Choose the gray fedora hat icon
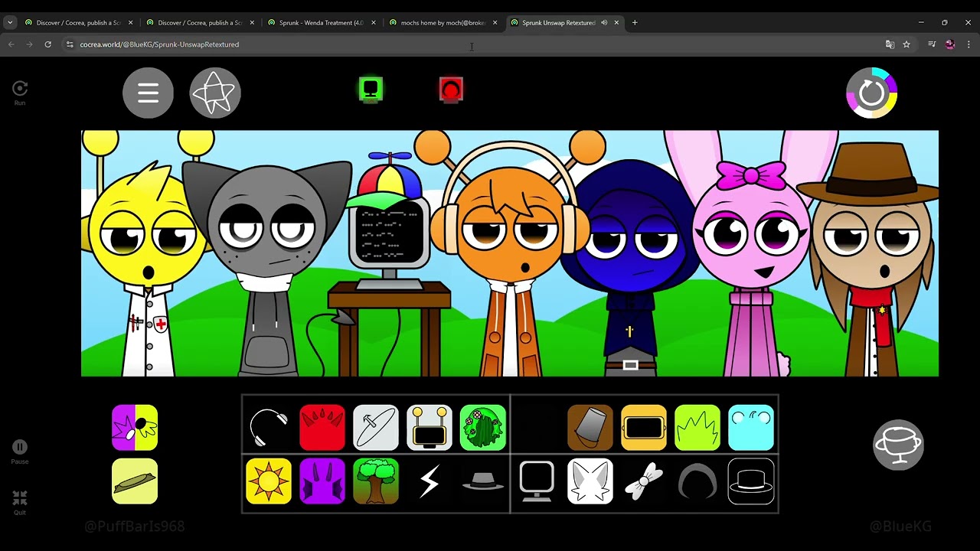Image resolution: width=980 pixels, height=551 pixels. 483,481
